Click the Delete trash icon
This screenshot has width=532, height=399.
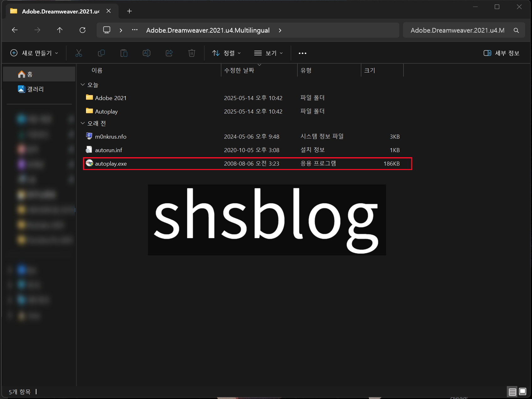(x=192, y=53)
